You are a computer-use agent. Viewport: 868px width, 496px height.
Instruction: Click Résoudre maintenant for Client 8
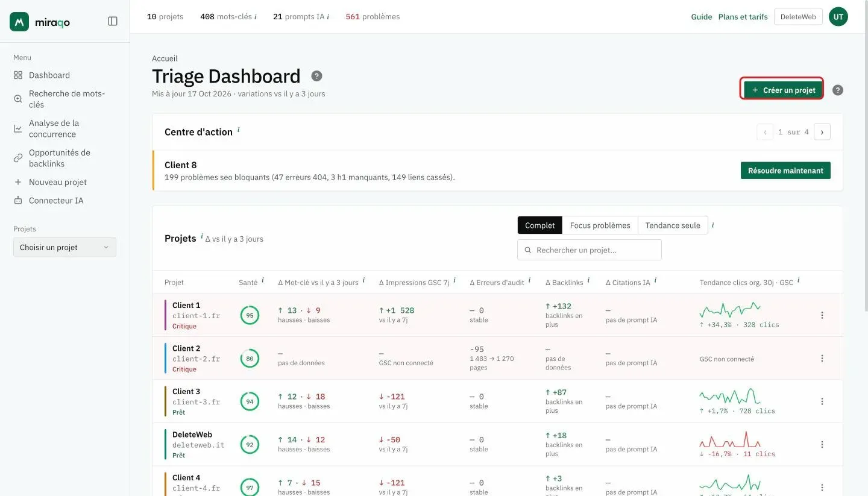pos(785,171)
